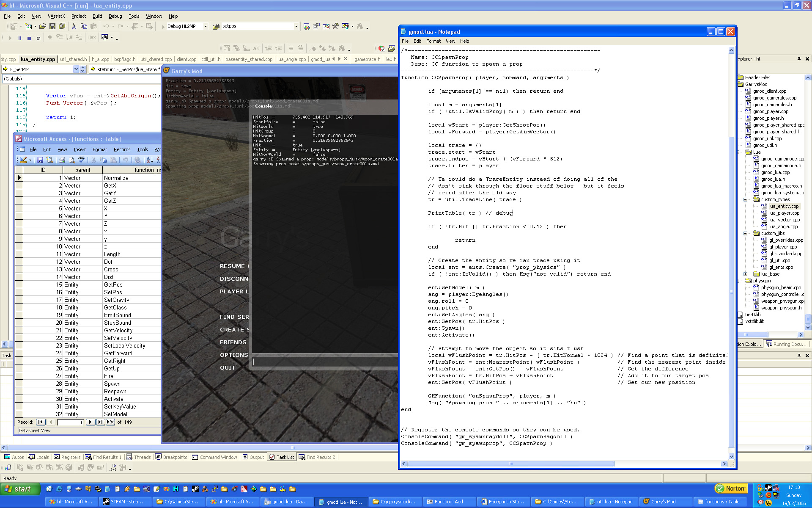Click Sort Ascending A-Z icon in Access
Viewport: 812px width, 508px height.
point(150,160)
